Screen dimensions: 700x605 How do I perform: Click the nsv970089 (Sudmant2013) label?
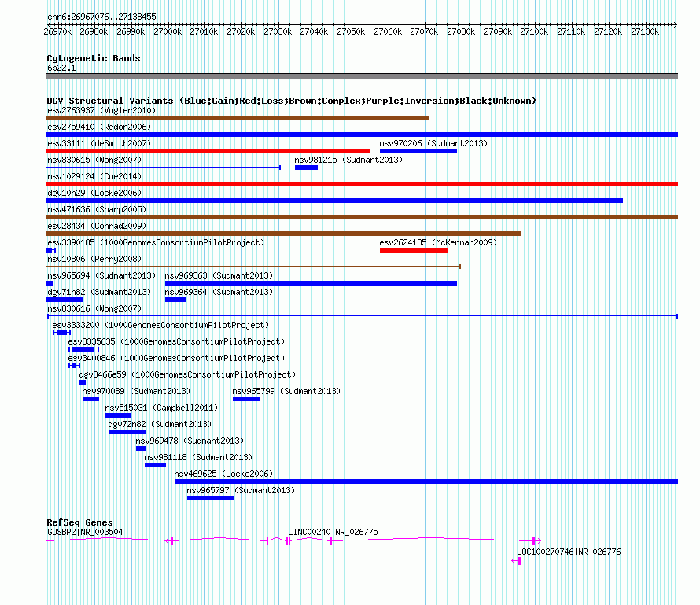[136, 391]
